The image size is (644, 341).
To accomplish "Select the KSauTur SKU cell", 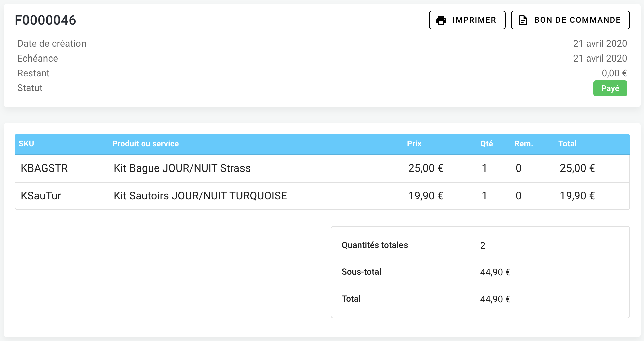I will point(41,196).
